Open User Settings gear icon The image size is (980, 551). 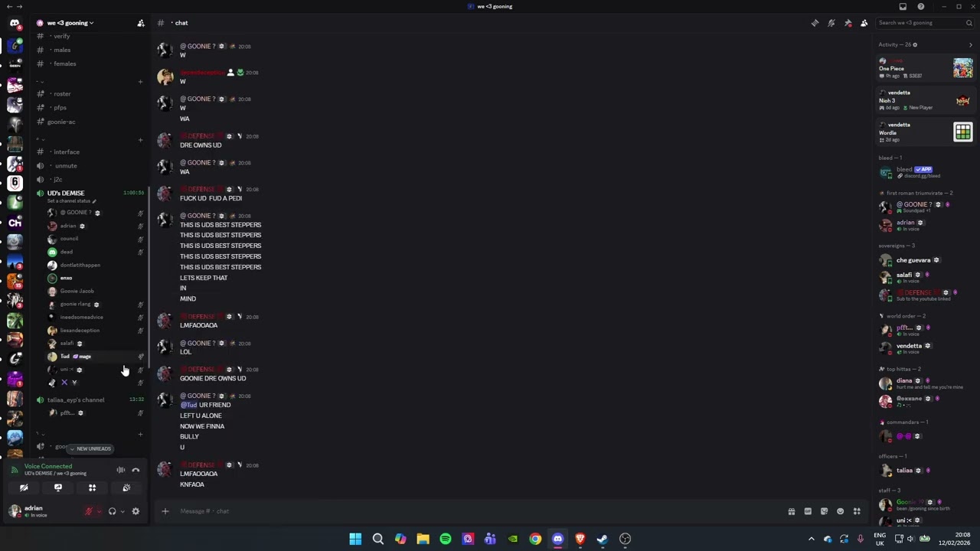point(136,511)
